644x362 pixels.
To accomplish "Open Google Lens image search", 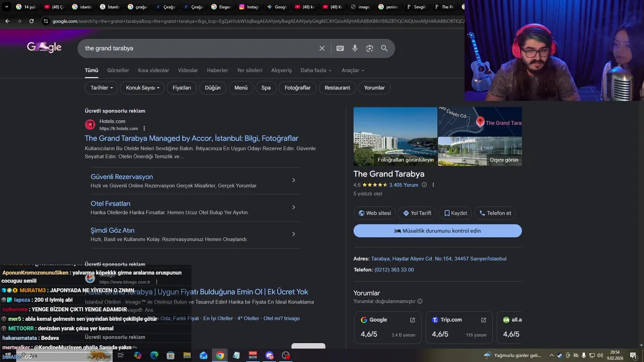I will (369, 48).
